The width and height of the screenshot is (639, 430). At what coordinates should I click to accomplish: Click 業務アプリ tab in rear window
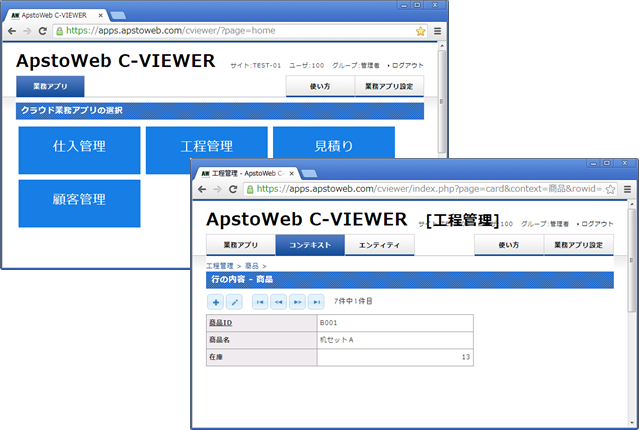coord(50,86)
